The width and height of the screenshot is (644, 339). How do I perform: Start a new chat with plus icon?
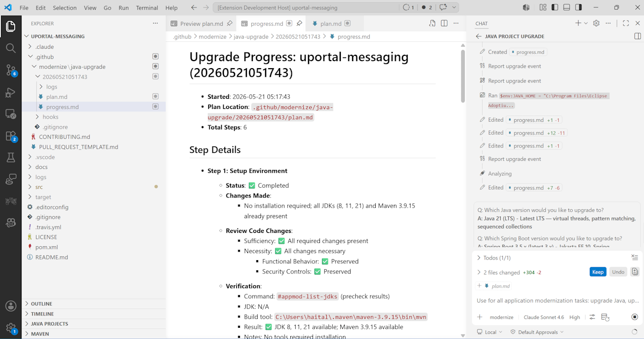pos(578,23)
